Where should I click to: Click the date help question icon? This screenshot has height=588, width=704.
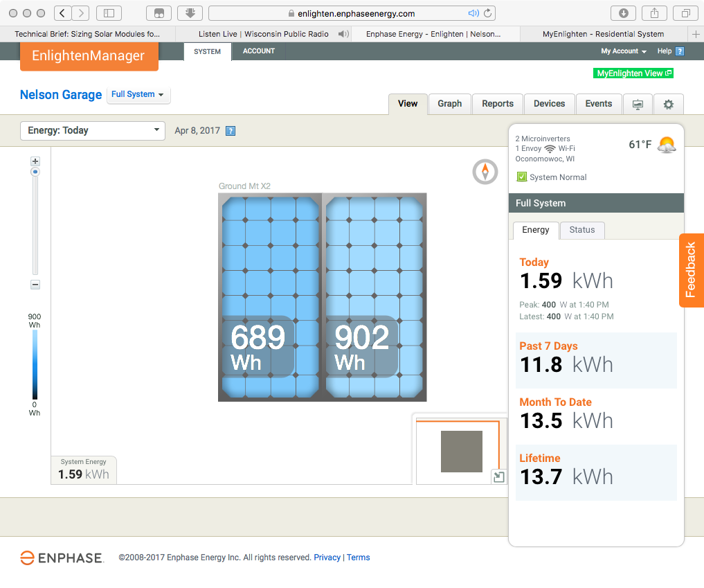231,131
